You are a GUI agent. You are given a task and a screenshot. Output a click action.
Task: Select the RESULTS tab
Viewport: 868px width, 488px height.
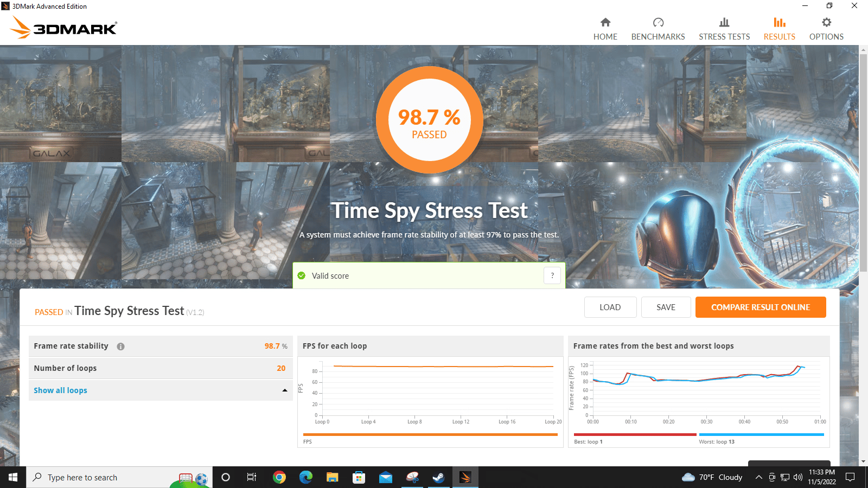(779, 29)
